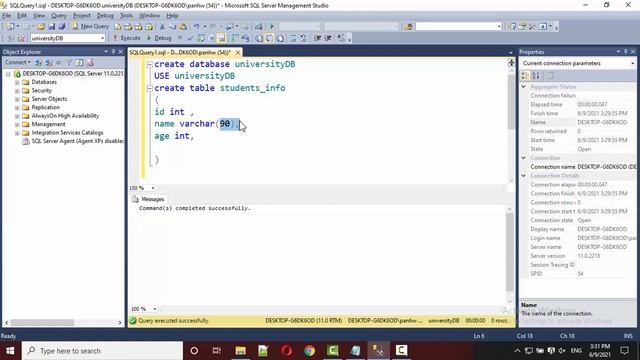The width and height of the screenshot is (640, 360).
Task: Click the Save All toolbar icon
Action: (x=62, y=27)
